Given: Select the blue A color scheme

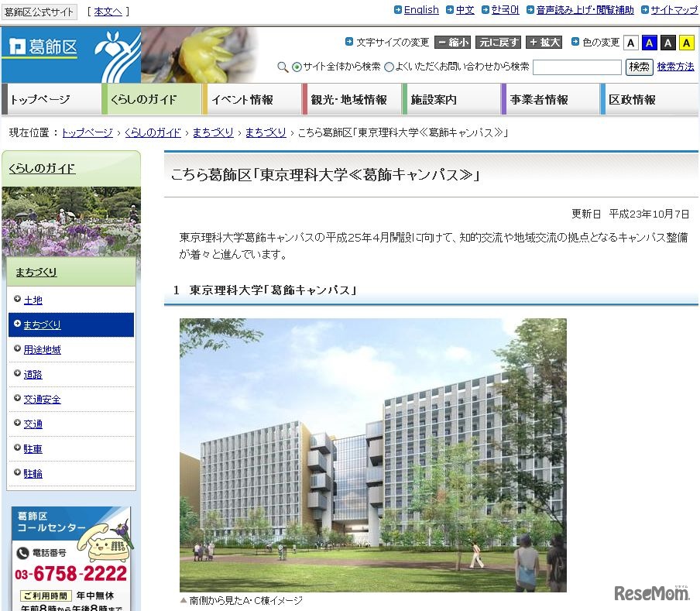Looking at the screenshot, I should (649, 43).
